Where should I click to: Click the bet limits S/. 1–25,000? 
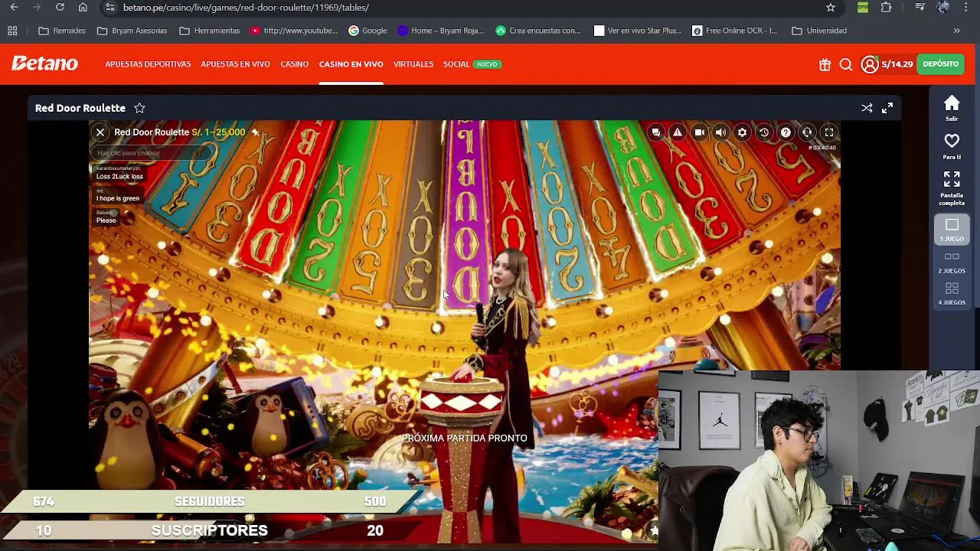pos(218,132)
